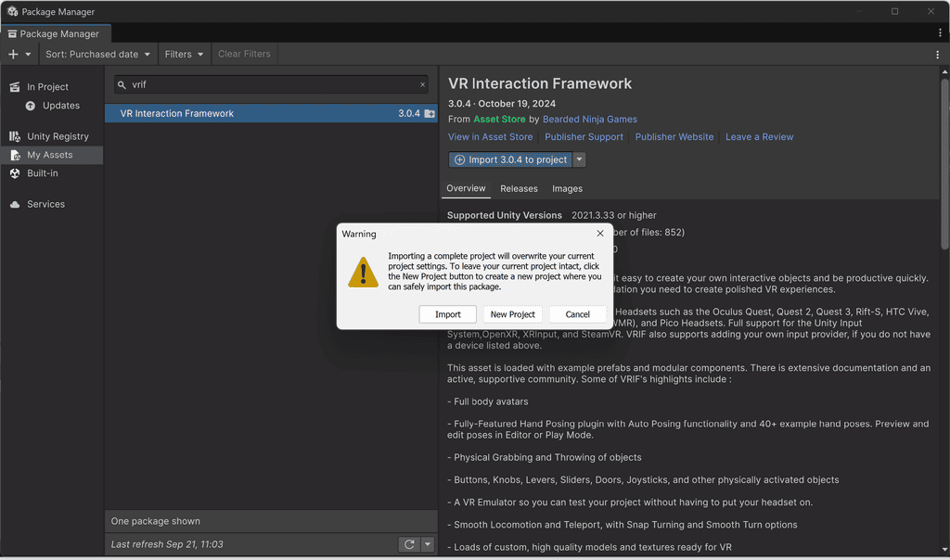
Task: Click the search field containing vrif
Action: (271, 84)
